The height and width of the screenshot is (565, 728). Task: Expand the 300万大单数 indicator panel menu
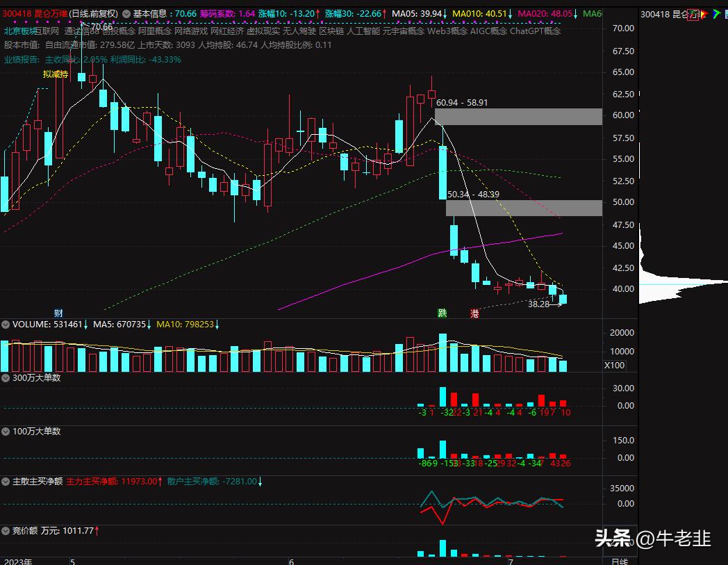(x=6, y=378)
